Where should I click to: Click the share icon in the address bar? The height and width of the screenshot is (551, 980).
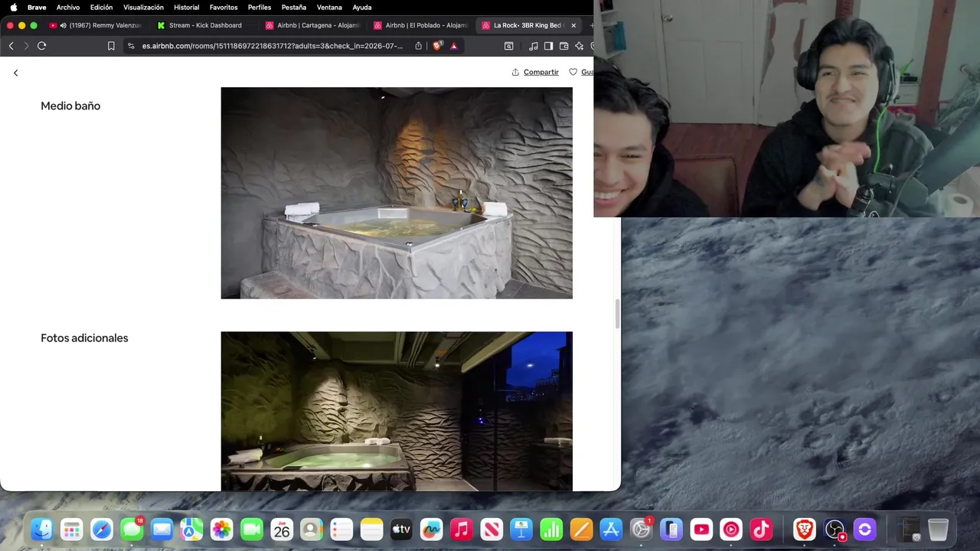(419, 46)
